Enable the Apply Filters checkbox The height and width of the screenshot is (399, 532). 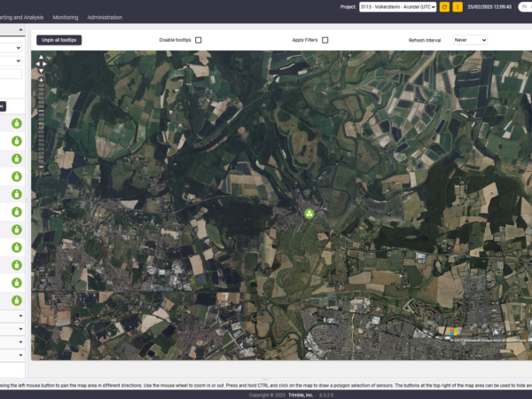point(325,40)
